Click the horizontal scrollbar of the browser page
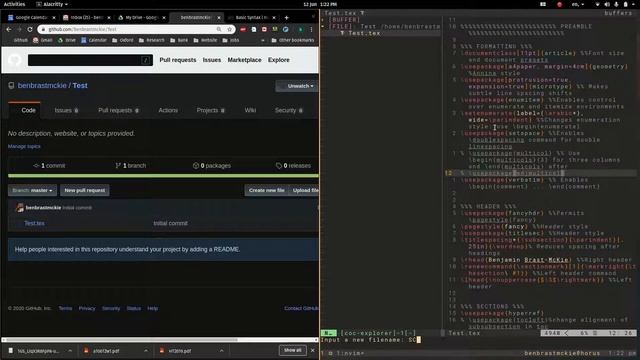640x360 pixels. (120, 340)
